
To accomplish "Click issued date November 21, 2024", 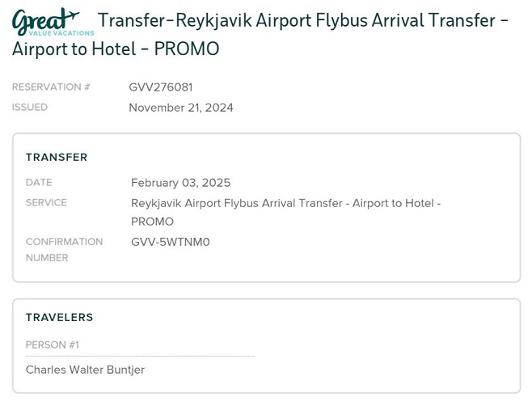I will [181, 108].
